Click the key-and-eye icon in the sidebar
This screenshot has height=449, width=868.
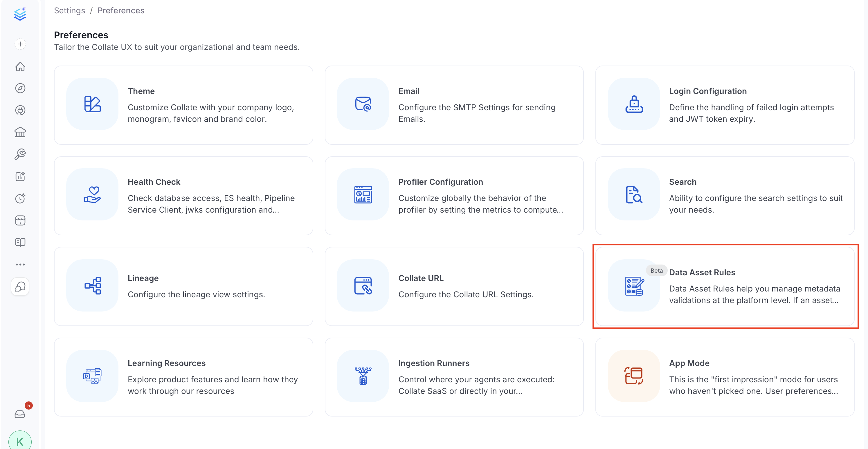coord(20,154)
